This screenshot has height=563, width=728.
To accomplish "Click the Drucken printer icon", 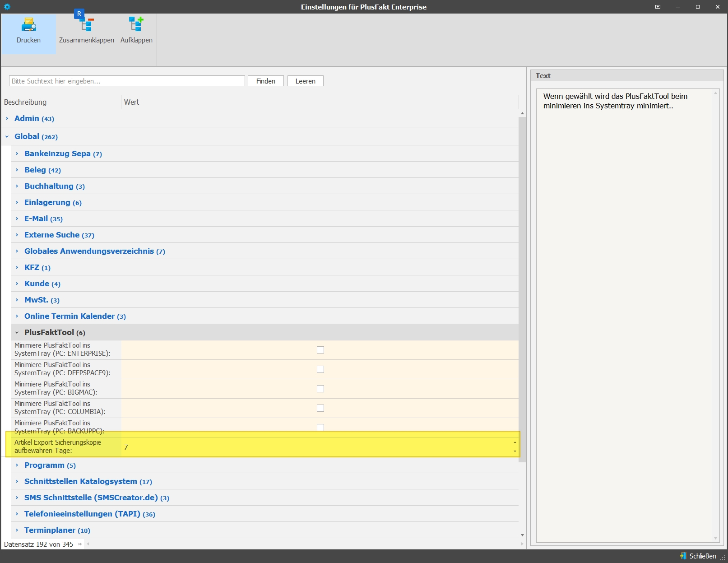I will click(x=28, y=24).
